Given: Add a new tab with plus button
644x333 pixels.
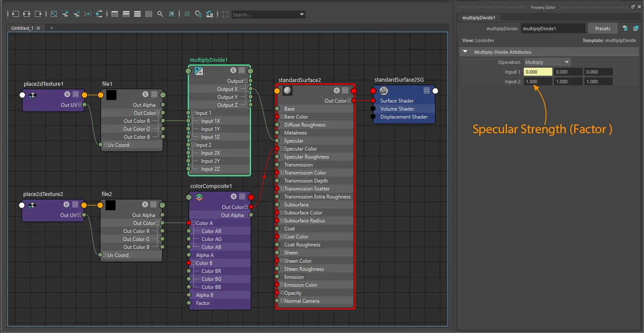Looking at the screenshot, I should click(52, 28).
